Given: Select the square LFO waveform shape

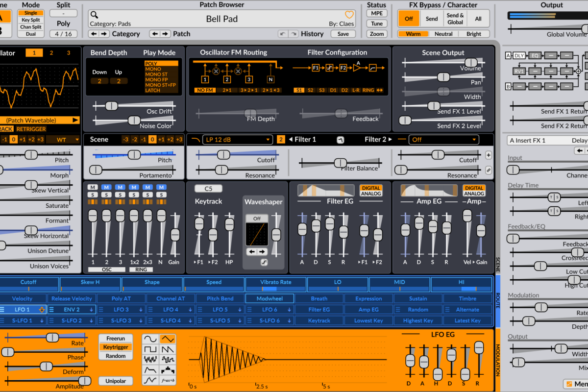Looking at the screenshot, I should point(150,349).
